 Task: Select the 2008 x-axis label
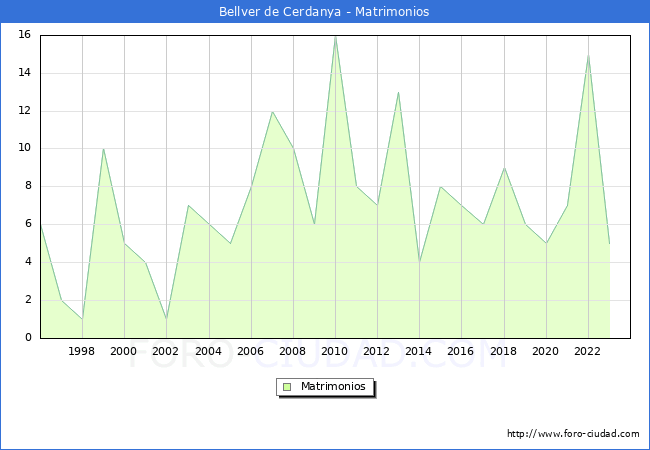pyautogui.click(x=293, y=351)
